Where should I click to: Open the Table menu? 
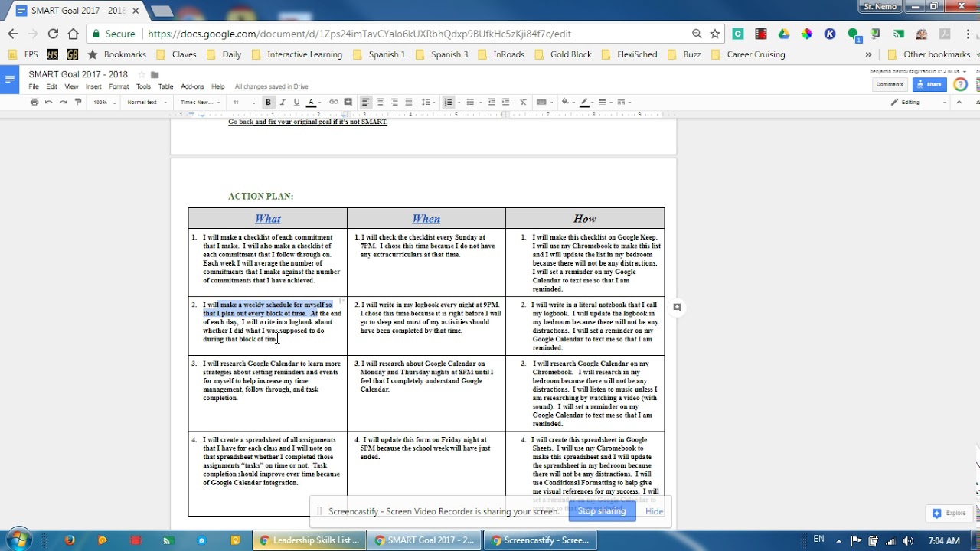coord(165,86)
